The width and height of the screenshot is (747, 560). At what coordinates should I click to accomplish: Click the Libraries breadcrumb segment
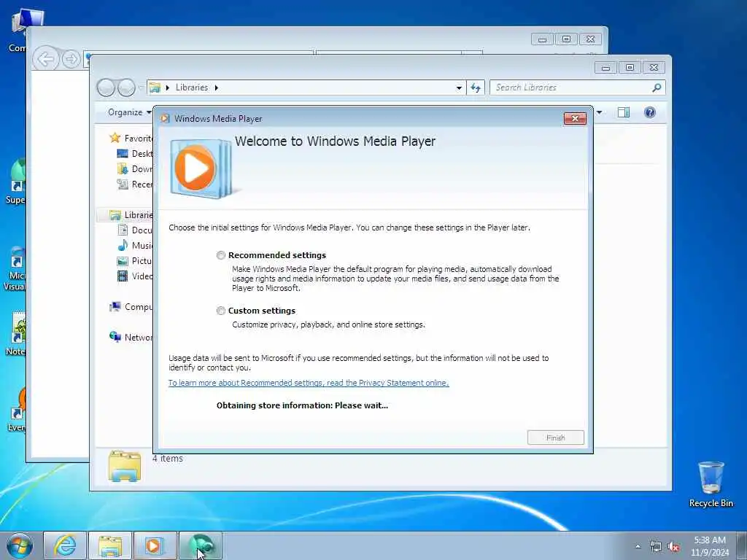192,87
